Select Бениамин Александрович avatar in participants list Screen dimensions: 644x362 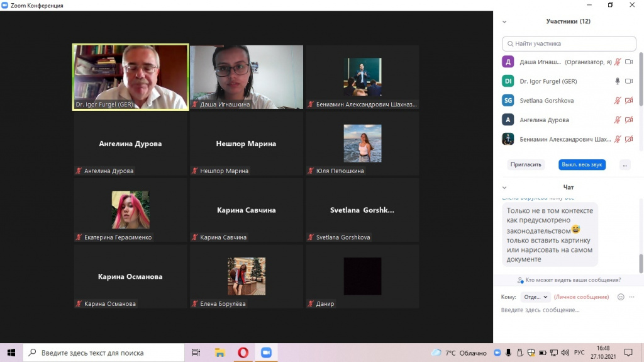[x=508, y=140]
